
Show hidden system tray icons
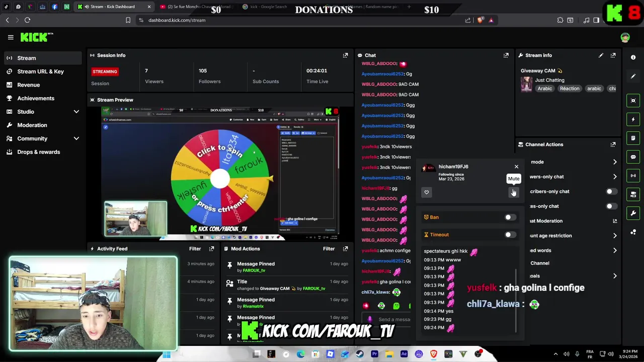pos(555,354)
